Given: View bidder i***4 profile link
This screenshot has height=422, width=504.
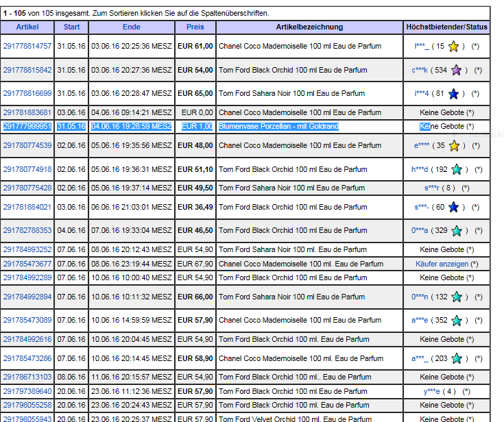Looking at the screenshot, I should click(422, 93).
